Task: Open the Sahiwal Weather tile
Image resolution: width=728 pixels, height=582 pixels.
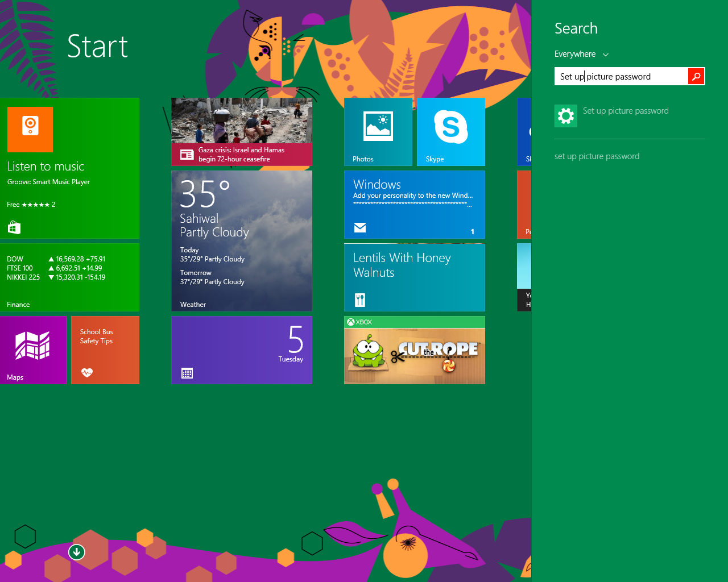Action: tap(241, 240)
